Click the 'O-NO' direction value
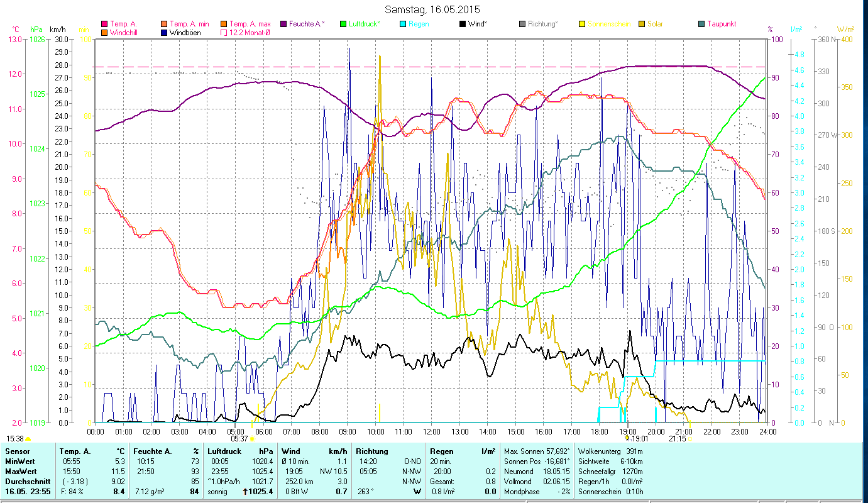Screen dimensions: 868x503 412,462
